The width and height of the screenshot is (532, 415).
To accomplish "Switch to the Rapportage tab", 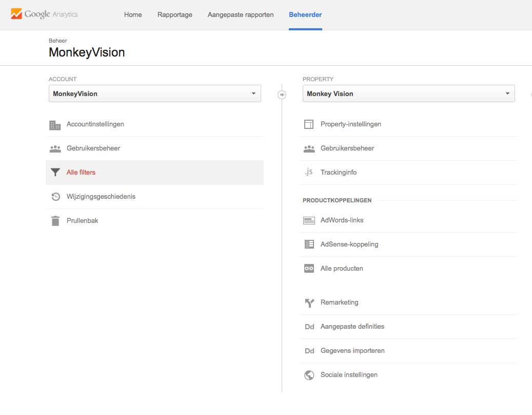I will [x=175, y=14].
